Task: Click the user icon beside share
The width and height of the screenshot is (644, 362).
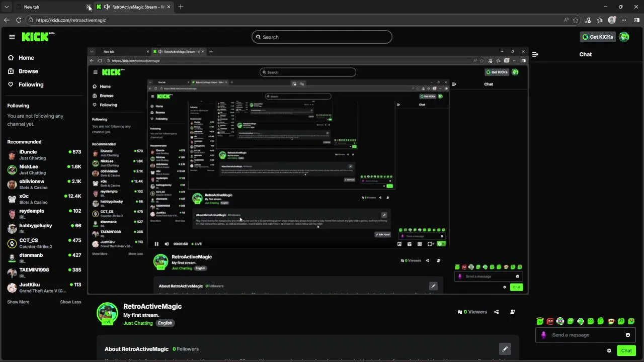Action: 512,312
